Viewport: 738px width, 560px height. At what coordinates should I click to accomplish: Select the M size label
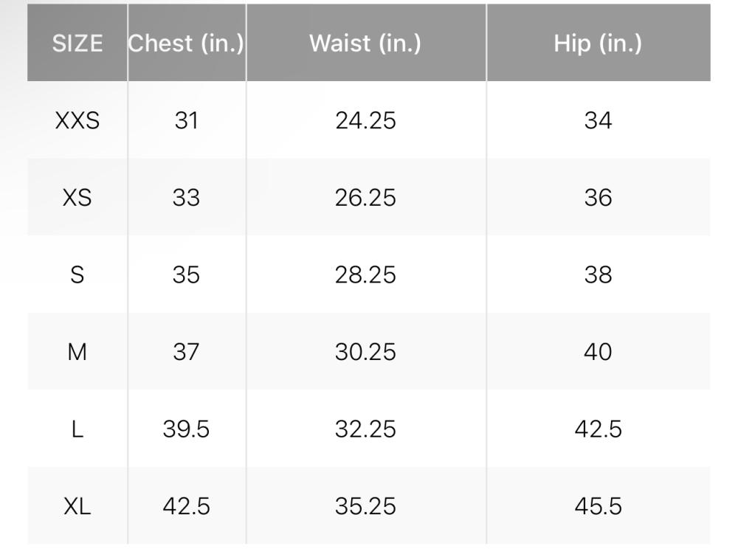(x=77, y=352)
